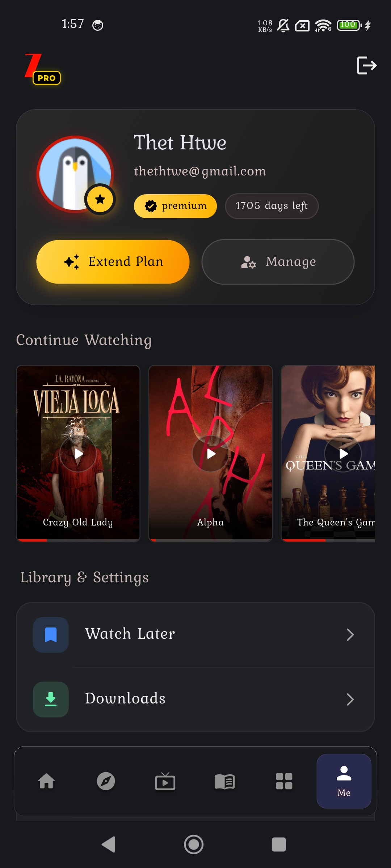Open the Explore compass icon
This screenshot has height=868, width=391.
[x=106, y=782]
